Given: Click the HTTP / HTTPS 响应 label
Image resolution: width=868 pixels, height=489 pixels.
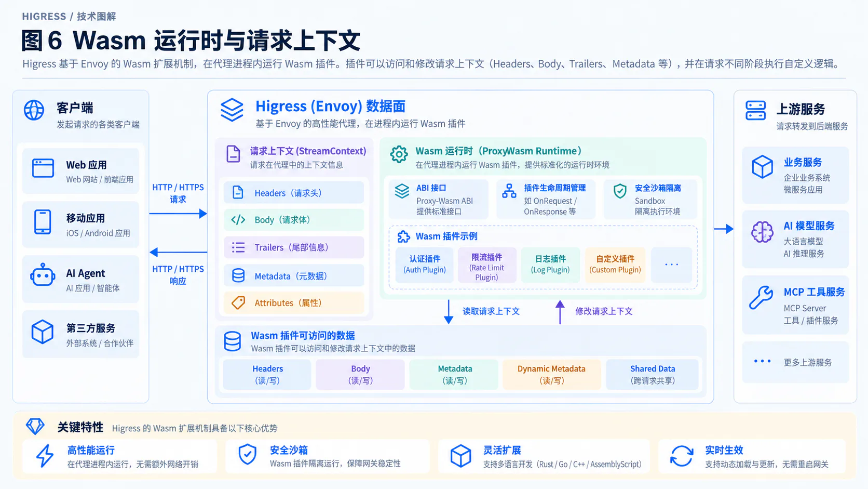Looking at the screenshot, I should [178, 275].
